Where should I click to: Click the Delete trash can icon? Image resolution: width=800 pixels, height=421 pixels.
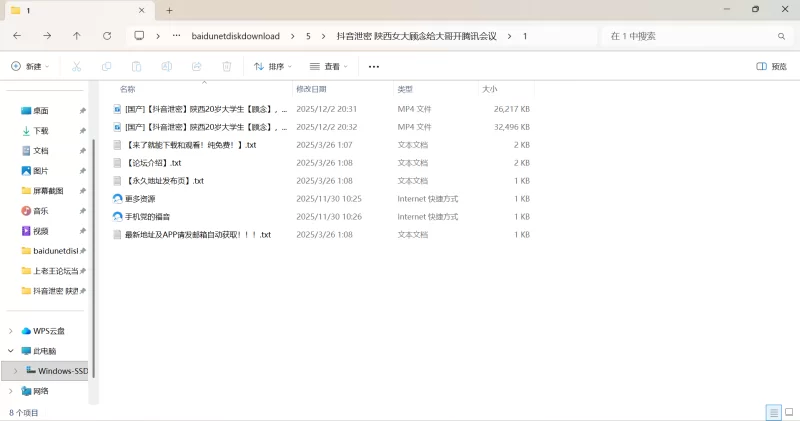click(227, 67)
